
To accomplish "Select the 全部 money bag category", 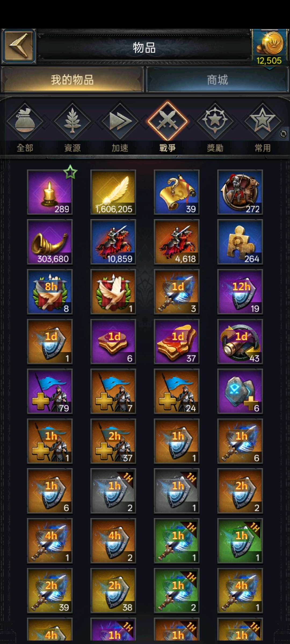I will click(25, 127).
